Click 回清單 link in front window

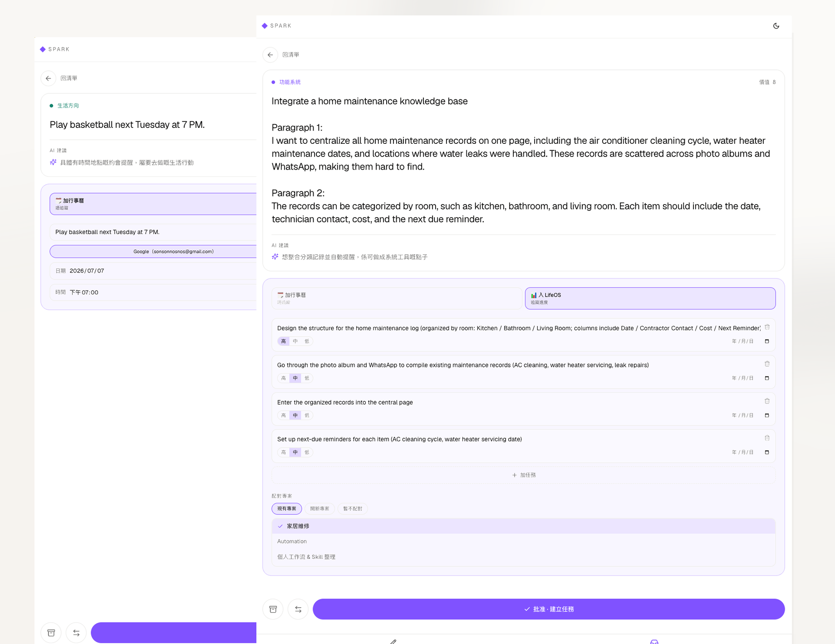pos(291,55)
